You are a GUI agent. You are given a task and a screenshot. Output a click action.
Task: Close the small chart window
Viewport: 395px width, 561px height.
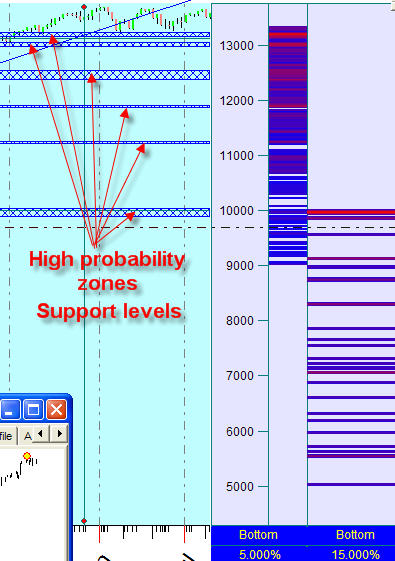click(x=56, y=409)
